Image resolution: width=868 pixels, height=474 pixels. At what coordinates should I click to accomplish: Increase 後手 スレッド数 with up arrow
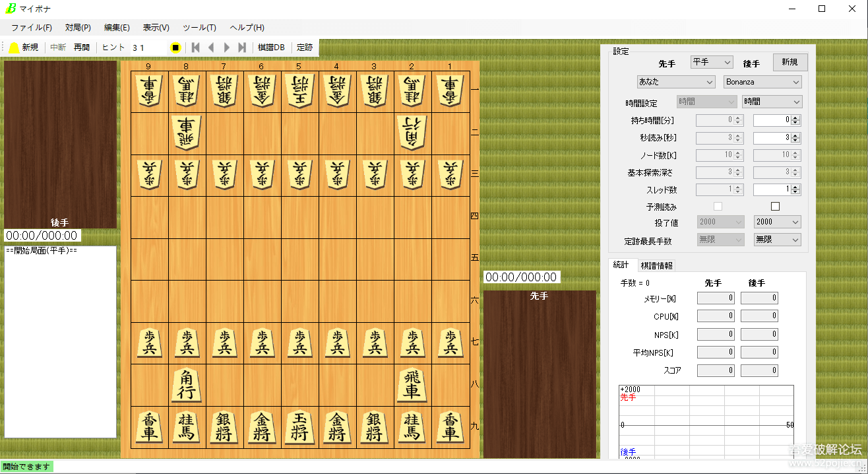795,187
